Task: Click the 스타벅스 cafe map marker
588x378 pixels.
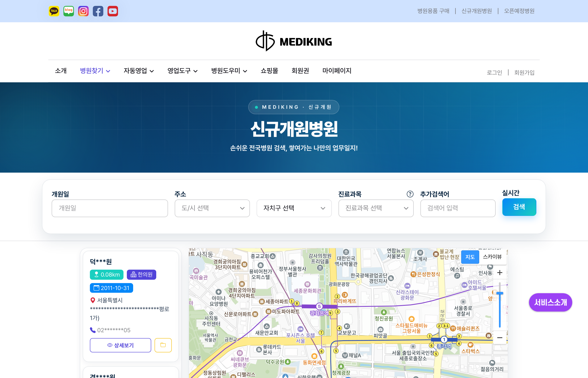Action: (470, 345)
